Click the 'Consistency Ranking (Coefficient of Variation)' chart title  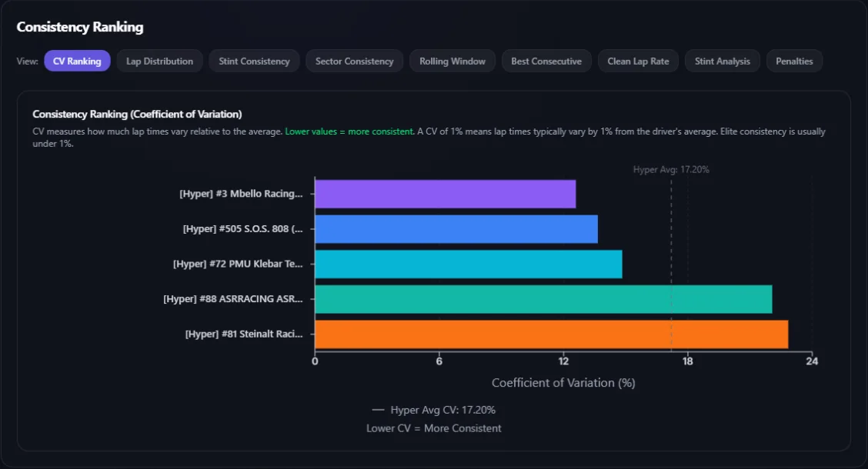(137, 114)
